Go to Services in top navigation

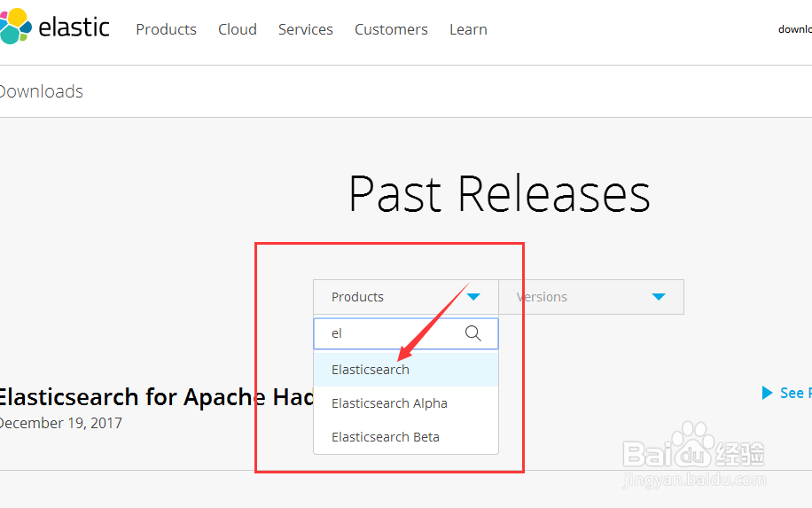point(306,29)
